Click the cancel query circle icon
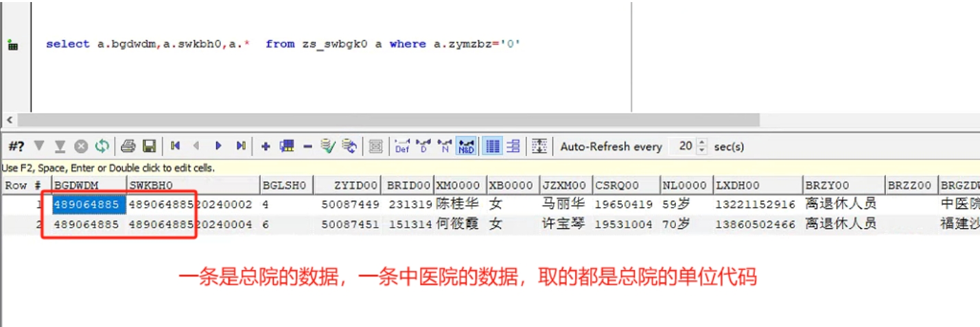Viewport: 980px width, 327px height. pyautogui.click(x=81, y=146)
